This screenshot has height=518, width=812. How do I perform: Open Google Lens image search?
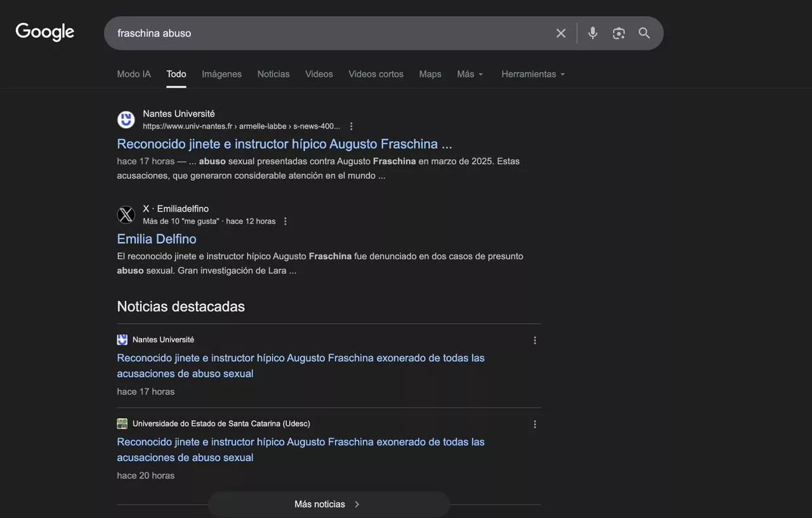point(619,33)
